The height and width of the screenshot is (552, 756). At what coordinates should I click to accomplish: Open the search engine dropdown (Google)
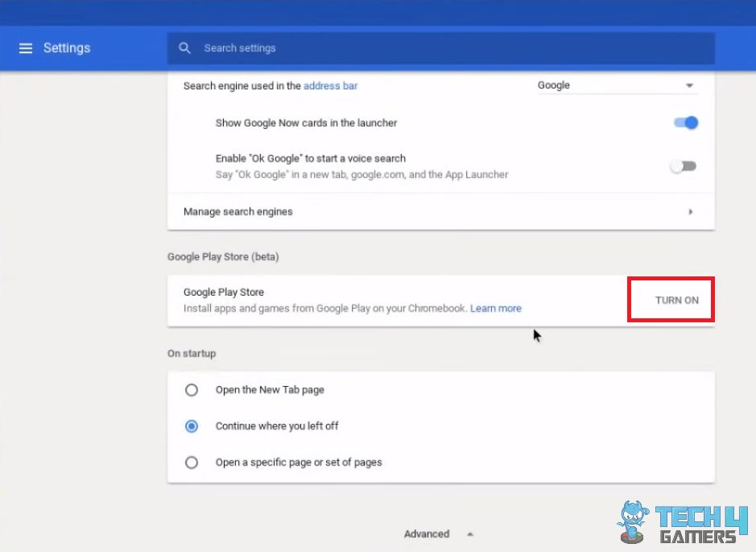[x=618, y=85]
